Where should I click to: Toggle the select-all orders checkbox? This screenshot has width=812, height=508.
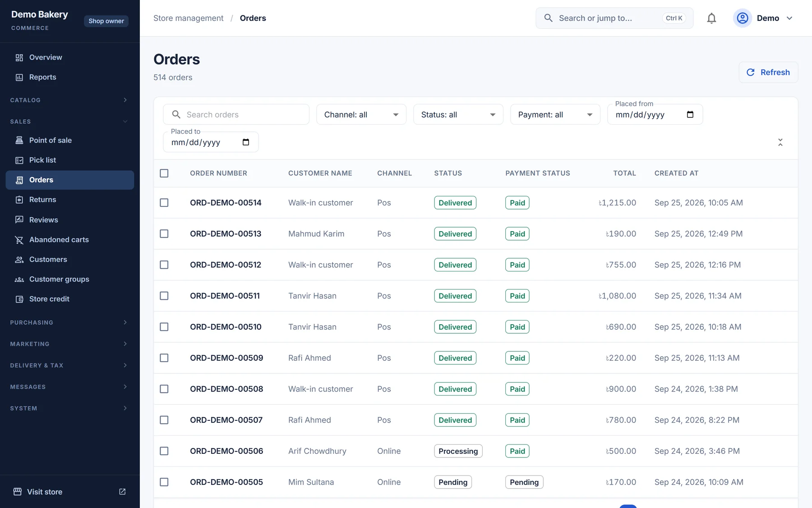[x=164, y=173]
